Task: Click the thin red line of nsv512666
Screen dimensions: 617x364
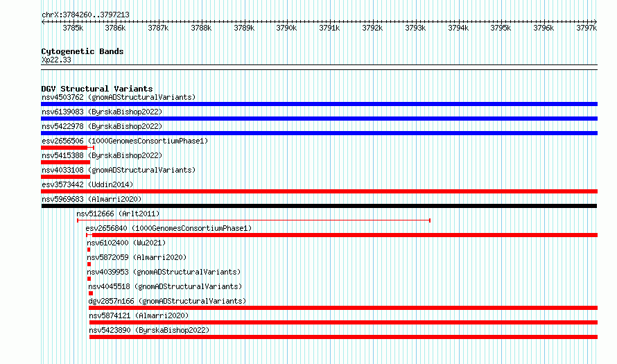Action: tap(254, 220)
